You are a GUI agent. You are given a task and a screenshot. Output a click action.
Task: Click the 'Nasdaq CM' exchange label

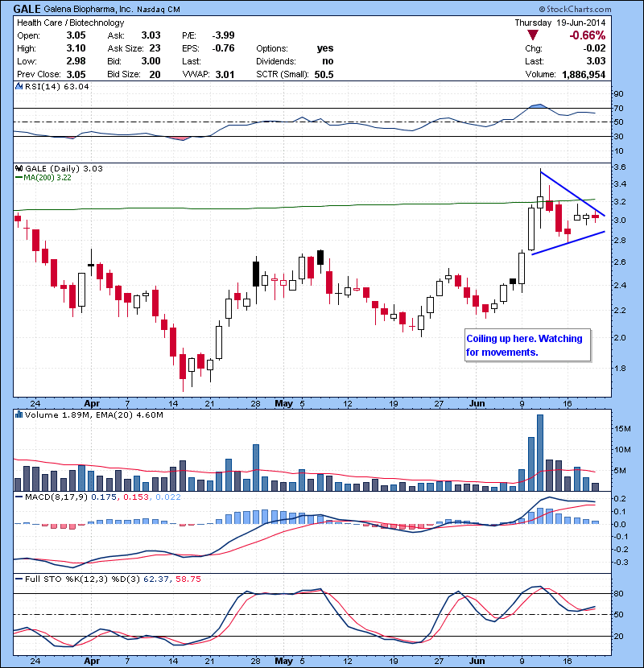click(158, 10)
